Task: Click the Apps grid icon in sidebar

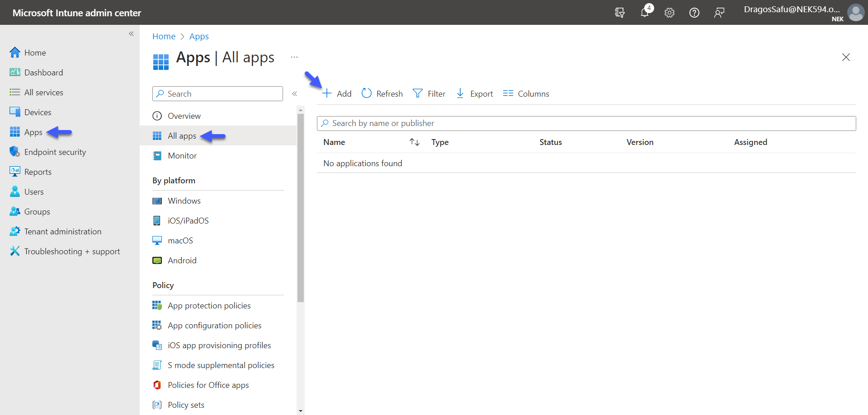Action: click(15, 132)
